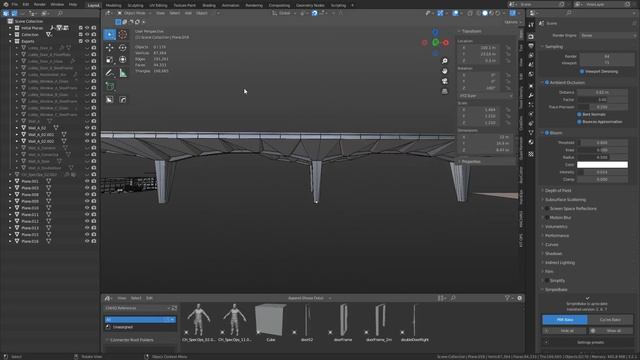Switch to the Modeling workspace tab
640x360 pixels.
point(113,5)
